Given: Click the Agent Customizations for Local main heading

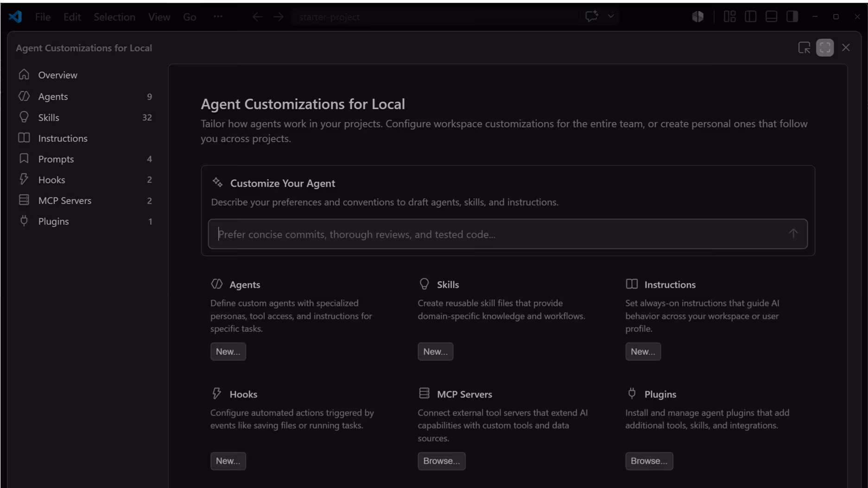Looking at the screenshot, I should [x=303, y=104].
